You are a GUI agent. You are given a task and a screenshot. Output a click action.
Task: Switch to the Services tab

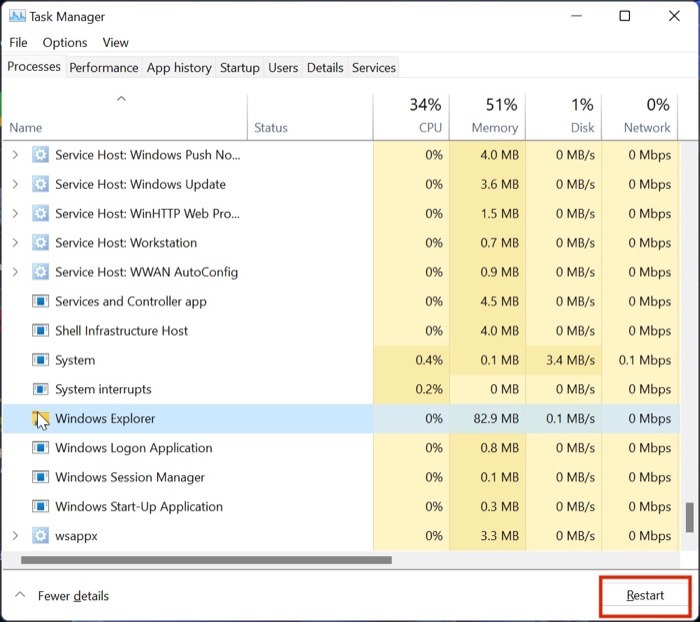tap(374, 67)
